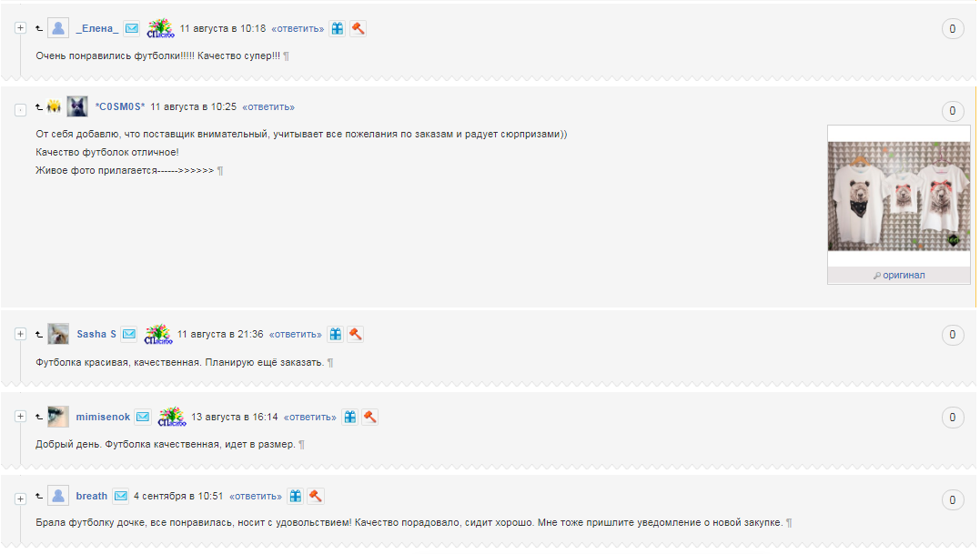Collapse the *C0SM0S* comment thread toggle
Viewport: 980px width, 554px height.
[21, 110]
